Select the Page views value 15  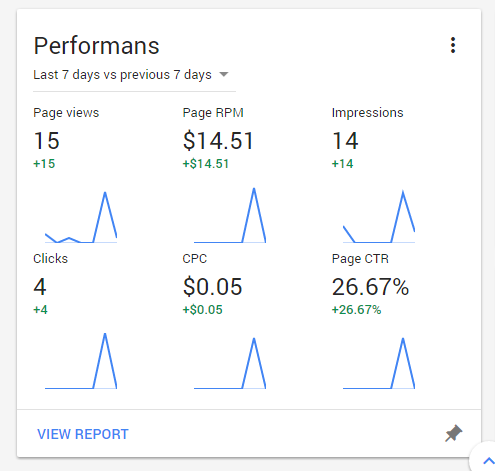click(x=47, y=141)
